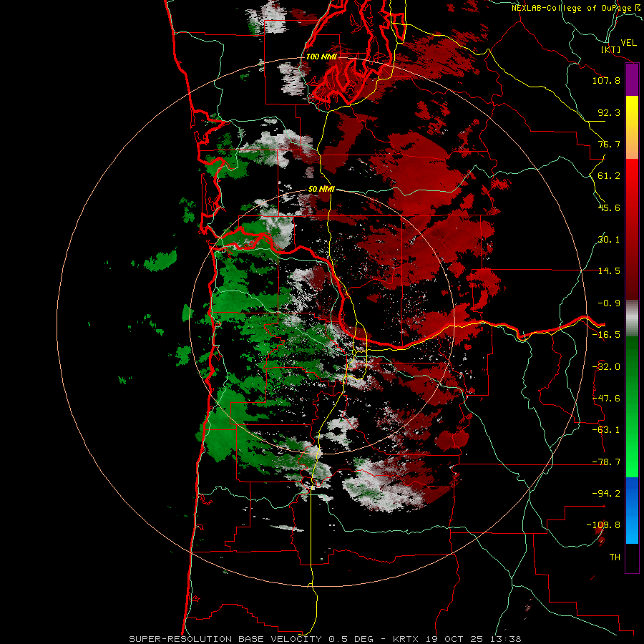Click the 76.7 velocity scale value
The height and width of the screenshot is (644, 644).
(x=609, y=144)
